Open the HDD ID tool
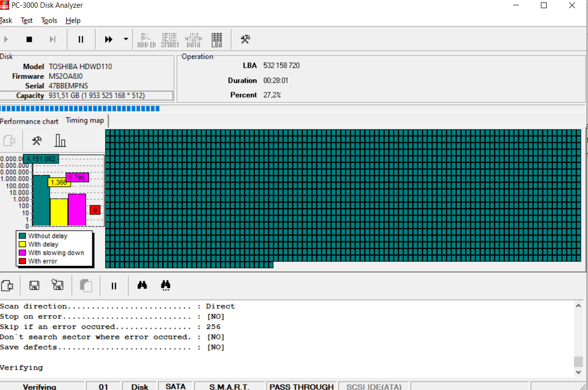The width and height of the screenshot is (588, 390). click(146, 40)
